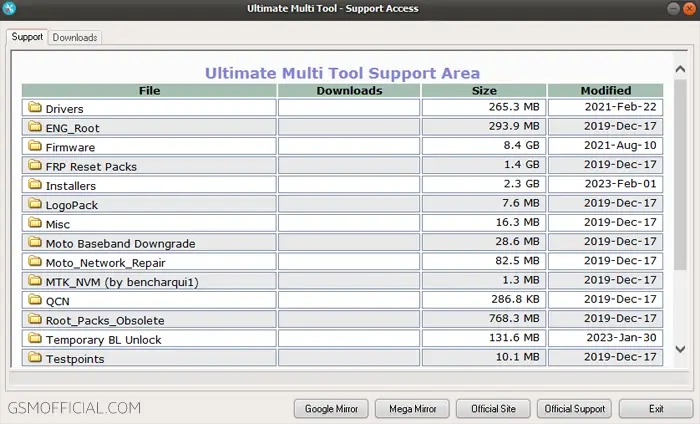This screenshot has height=424, width=700.
Task: Open the Testpoints folder icon
Action: coord(35,357)
